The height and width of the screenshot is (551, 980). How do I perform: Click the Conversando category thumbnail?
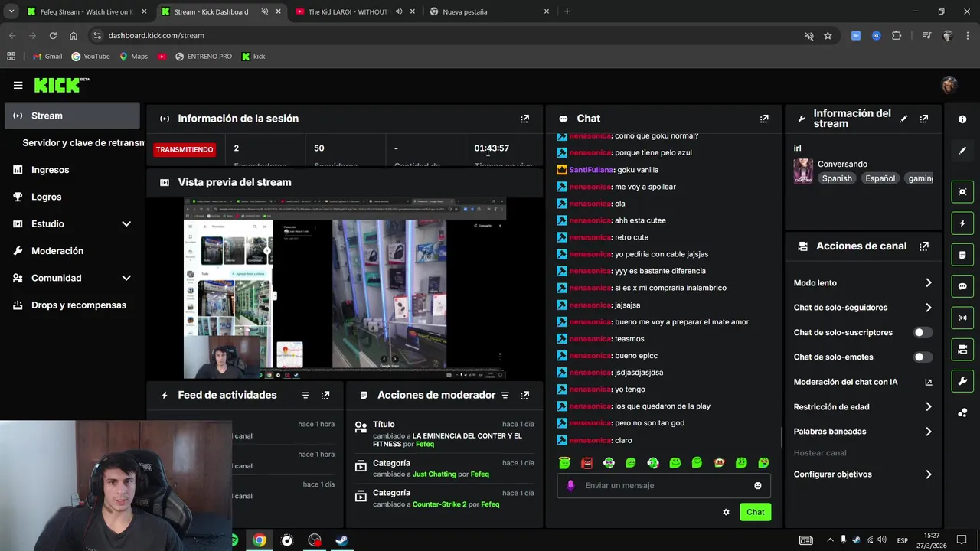[803, 171]
